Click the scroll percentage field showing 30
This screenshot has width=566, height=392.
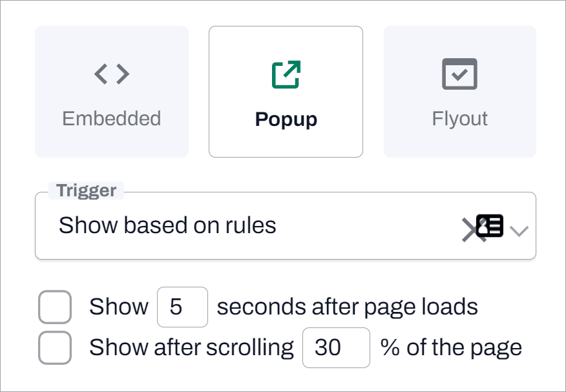(x=336, y=347)
